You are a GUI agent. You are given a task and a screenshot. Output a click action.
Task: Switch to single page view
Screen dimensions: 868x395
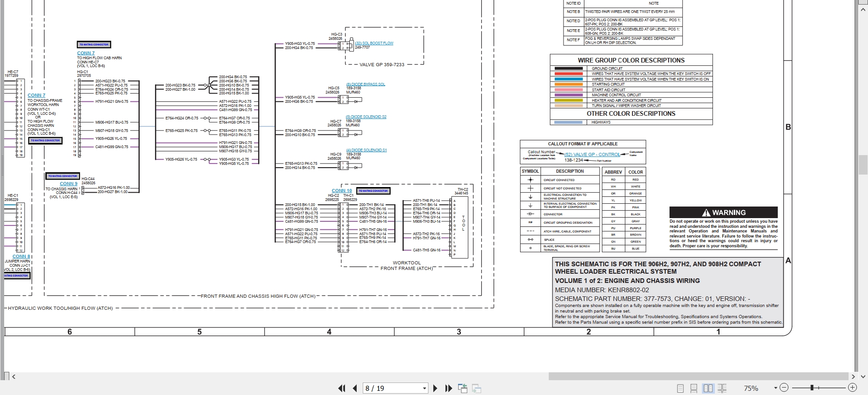pyautogui.click(x=680, y=389)
